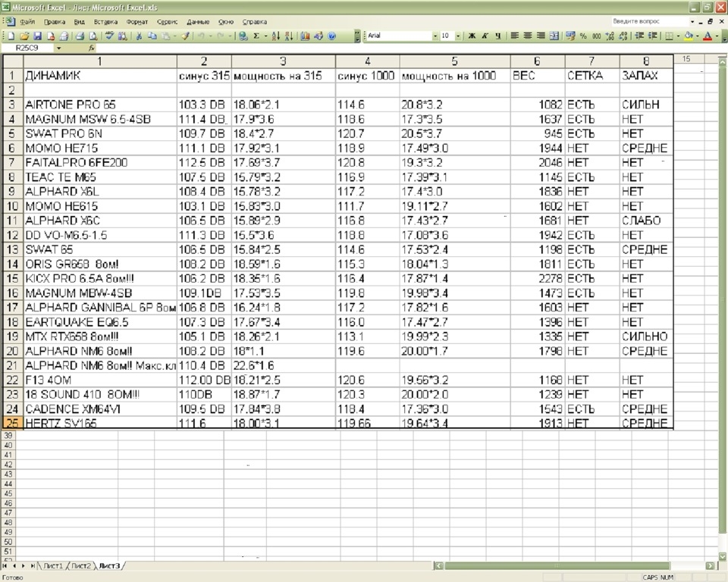Open font color dropdown arrow
Screen dimensions: 728x582
point(717,36)
